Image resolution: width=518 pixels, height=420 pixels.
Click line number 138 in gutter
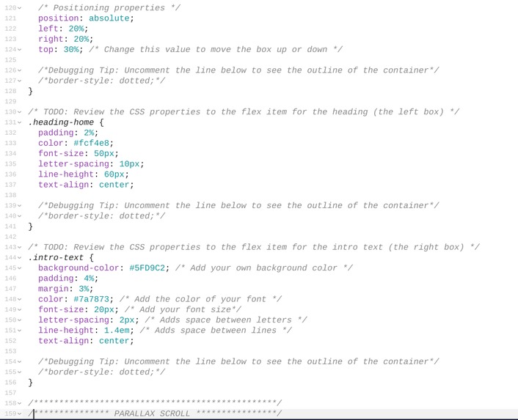[x=10, y=195]
